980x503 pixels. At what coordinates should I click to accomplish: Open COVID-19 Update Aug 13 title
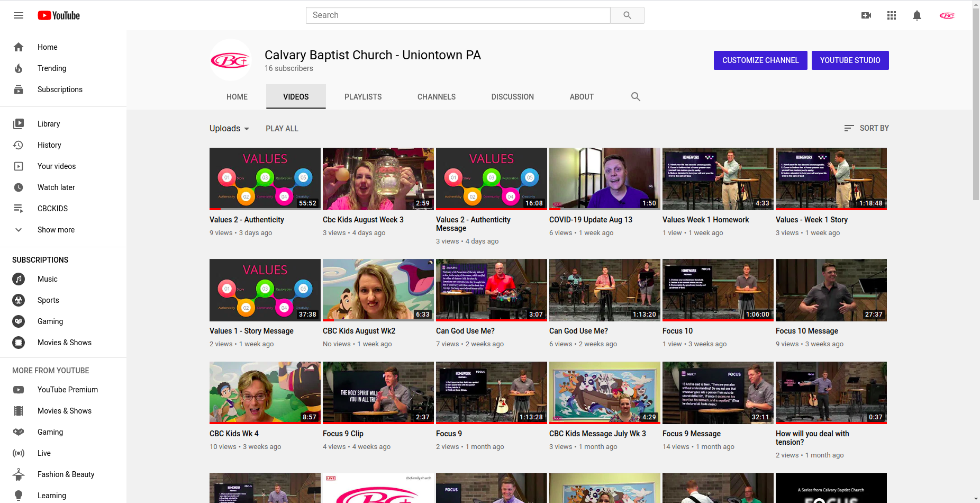[x=591, y=220]
